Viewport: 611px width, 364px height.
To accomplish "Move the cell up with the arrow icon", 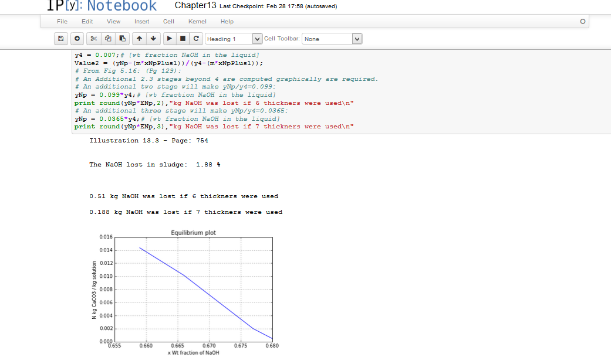I will 139,39.
